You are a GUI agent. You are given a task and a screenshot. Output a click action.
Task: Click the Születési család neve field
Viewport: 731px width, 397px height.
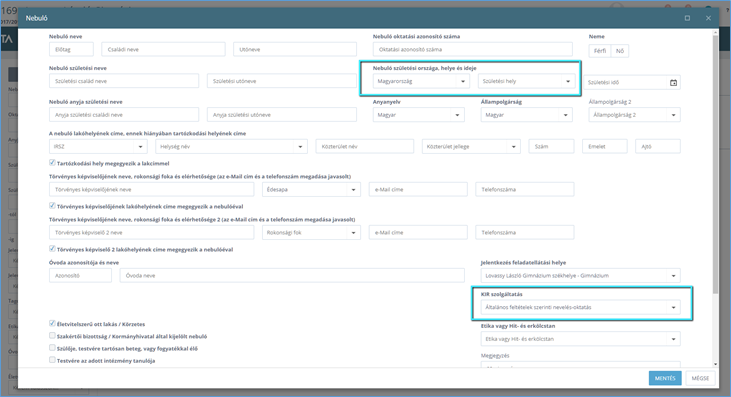coord(124,81)
